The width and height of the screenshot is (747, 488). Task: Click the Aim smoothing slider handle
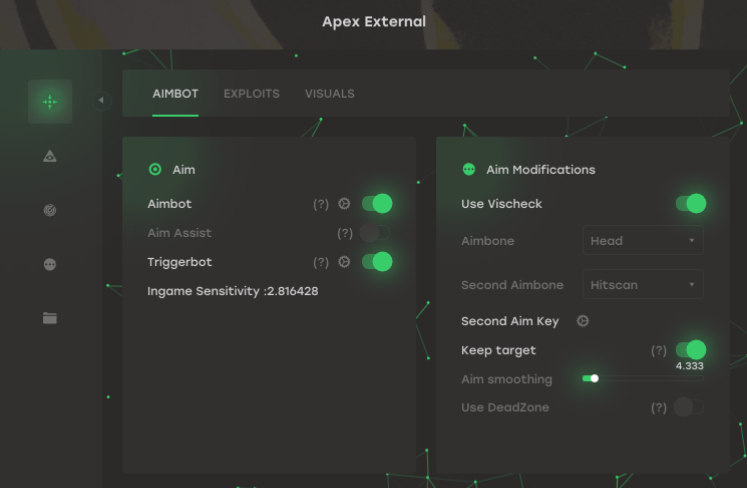(x=595, y=378)
